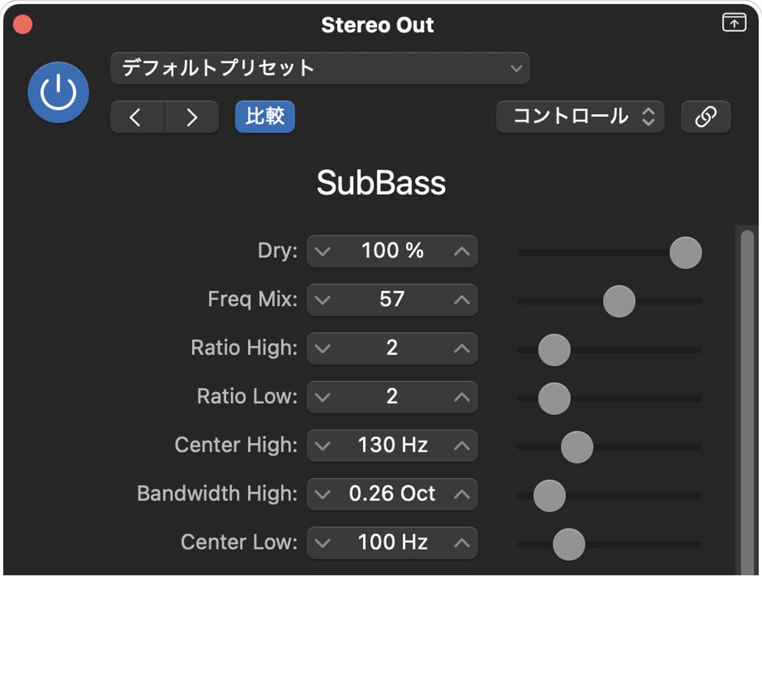
Task: Close the Stereo Out plug-in window
Action: point(23,25)
